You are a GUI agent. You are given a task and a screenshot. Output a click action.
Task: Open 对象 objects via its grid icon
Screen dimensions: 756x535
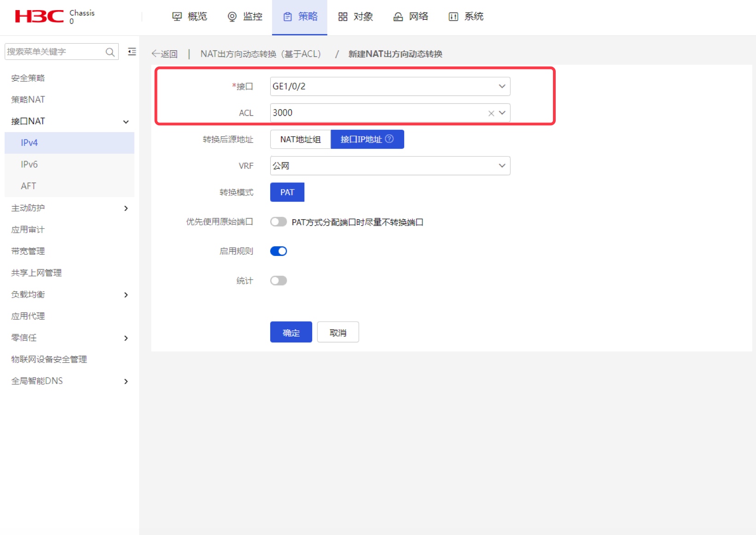(x=343, y=17)
